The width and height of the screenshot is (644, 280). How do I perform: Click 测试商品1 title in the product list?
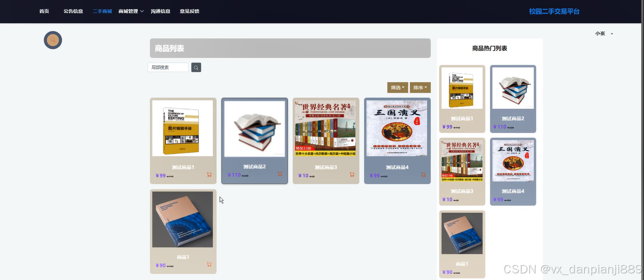click(x=183, y=167)
